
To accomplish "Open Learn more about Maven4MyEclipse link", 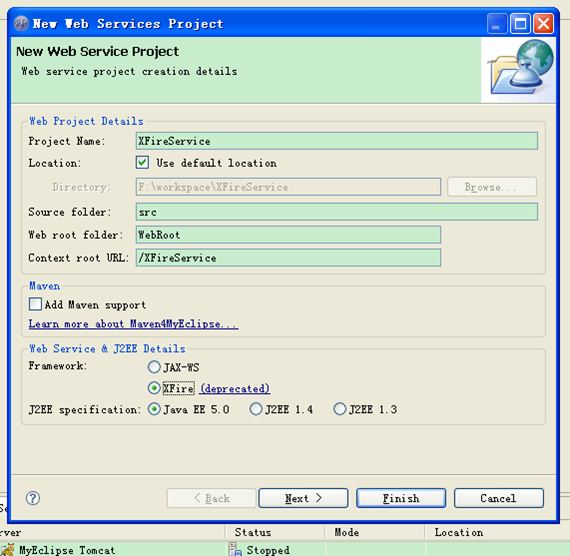I will [133, 324].
